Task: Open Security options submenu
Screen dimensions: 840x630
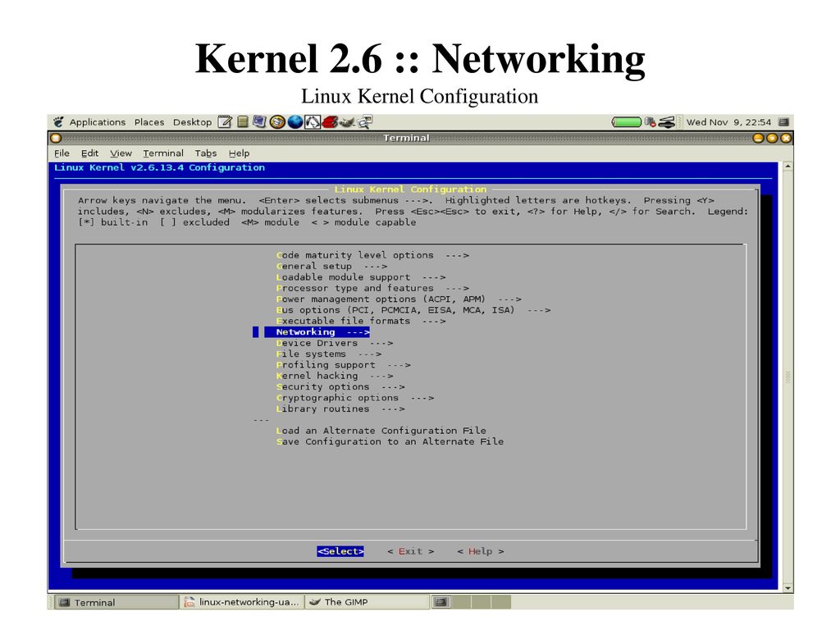Action: click(x=340, y=387)
